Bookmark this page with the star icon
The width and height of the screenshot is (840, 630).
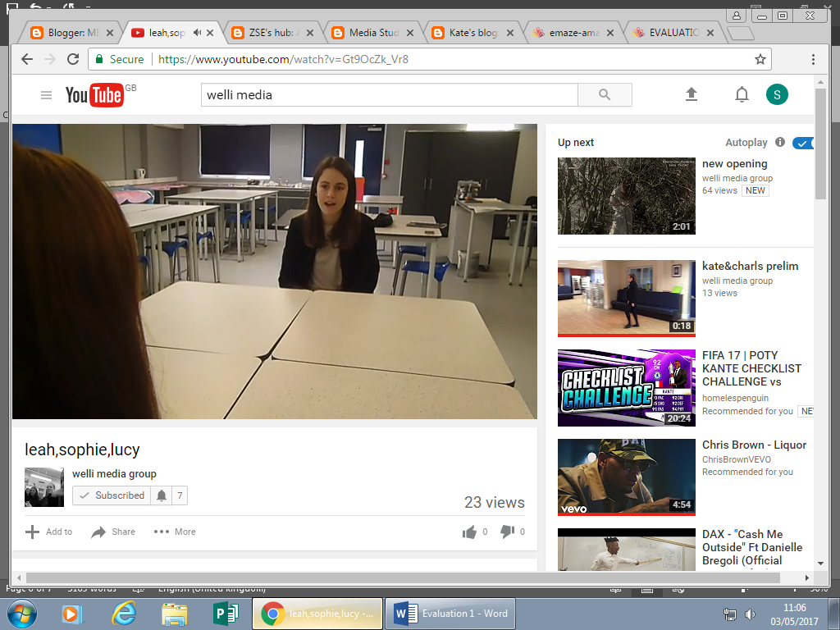click(760, 59)
